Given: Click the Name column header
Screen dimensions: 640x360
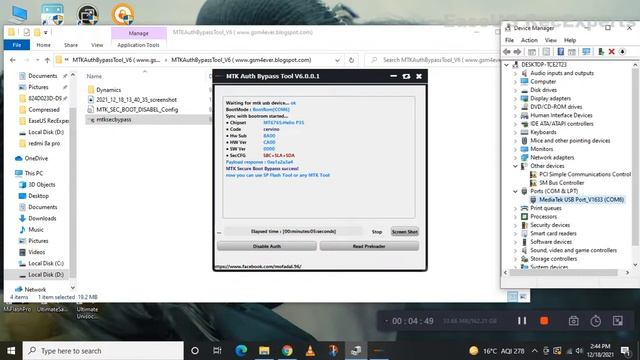Looking at the screenshot, I should (94, 76).
